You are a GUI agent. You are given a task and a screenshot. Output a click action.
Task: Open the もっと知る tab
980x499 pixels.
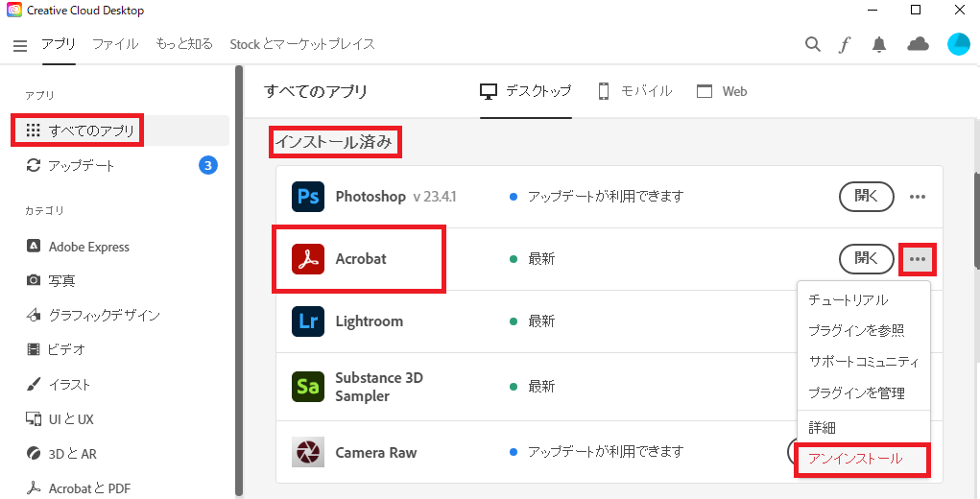click(x=184, y=44)
